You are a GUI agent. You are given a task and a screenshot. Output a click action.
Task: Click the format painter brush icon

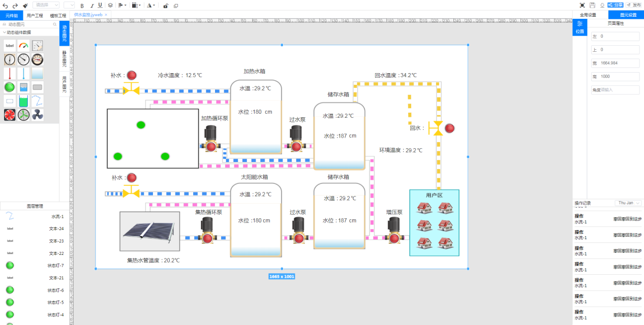click(25, 5)
